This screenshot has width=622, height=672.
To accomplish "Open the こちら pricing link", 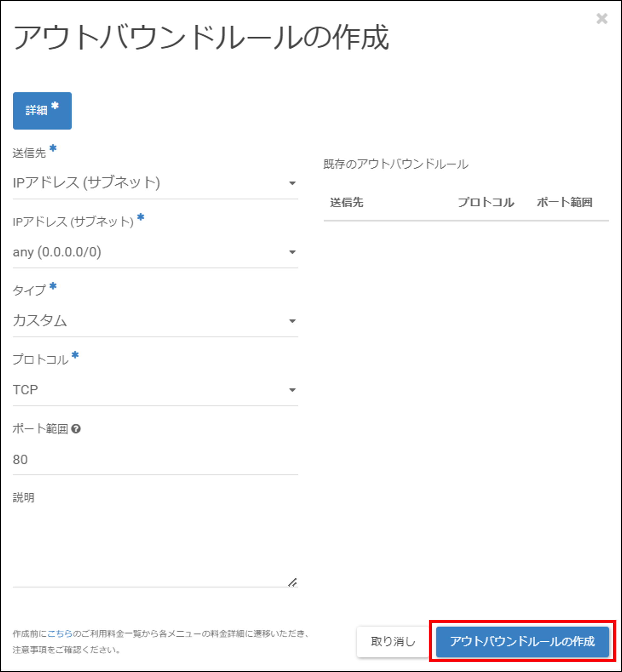I will click(60, 634).
